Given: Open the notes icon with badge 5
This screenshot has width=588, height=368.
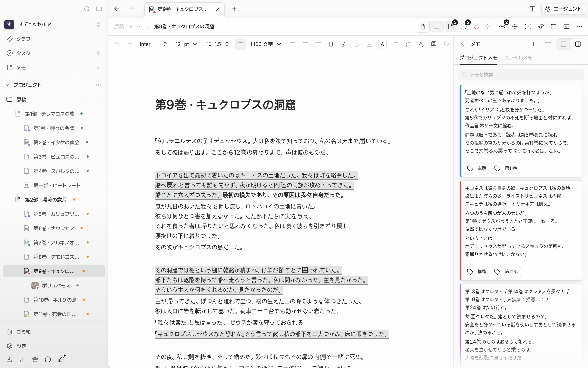Looking at the screenshot, I should point(451,27).
